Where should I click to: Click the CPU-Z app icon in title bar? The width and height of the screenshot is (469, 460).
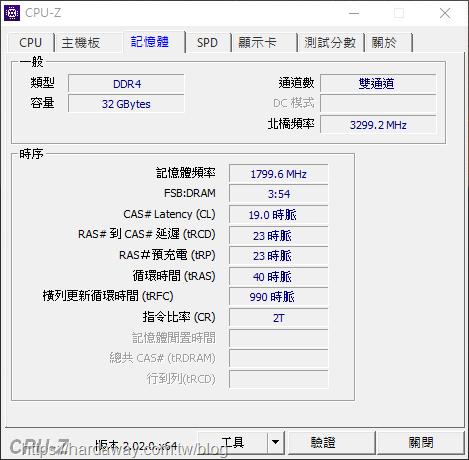tap(12, 13)
